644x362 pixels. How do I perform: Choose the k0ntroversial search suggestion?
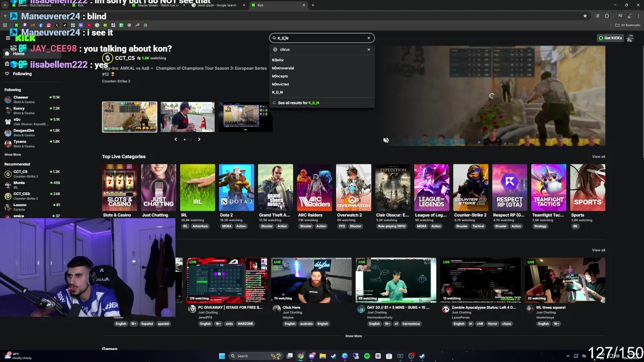click(322, 68)
